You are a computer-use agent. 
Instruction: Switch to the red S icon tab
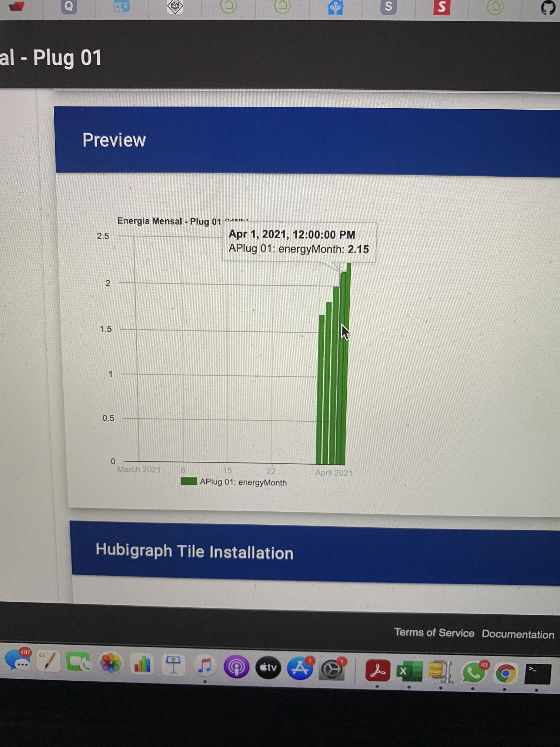pyautogui.click(x=441, y=7)
